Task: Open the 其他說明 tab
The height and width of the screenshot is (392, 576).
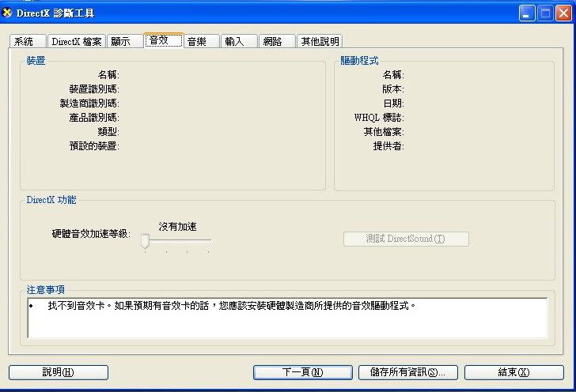Action: pos(320,41)
